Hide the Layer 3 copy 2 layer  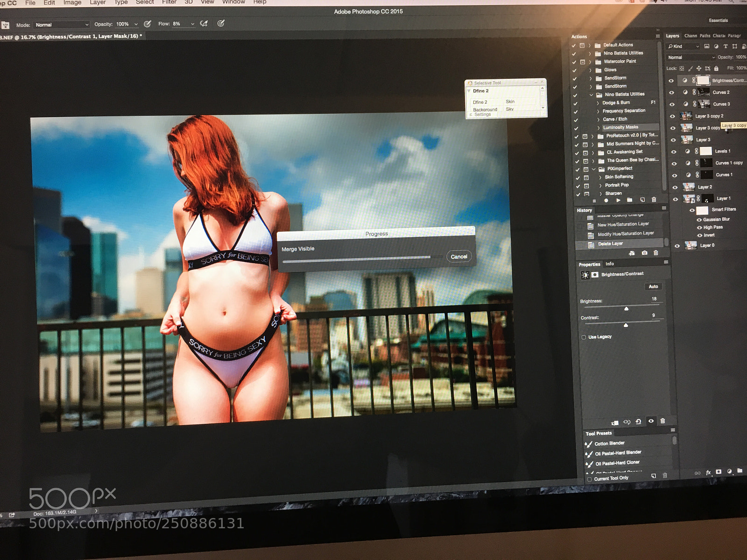(x=672, y=116)
